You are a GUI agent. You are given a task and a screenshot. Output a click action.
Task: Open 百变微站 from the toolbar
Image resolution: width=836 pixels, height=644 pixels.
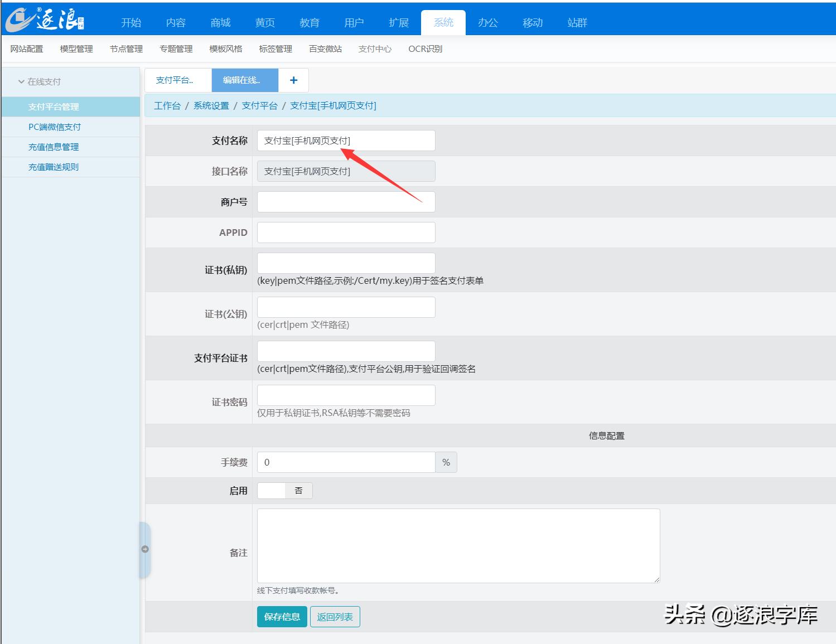(325, 49)
